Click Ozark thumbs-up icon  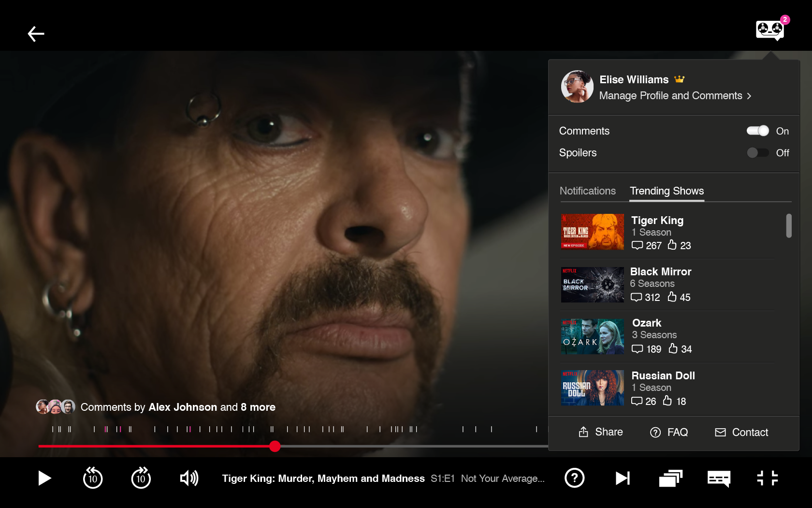coord(673,348)
